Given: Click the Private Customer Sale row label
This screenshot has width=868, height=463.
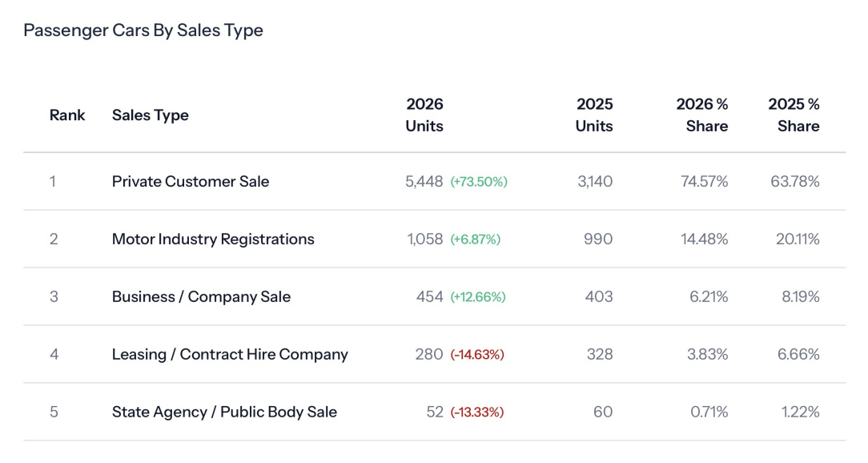Looking at the screenshot, I should point(191,182).
